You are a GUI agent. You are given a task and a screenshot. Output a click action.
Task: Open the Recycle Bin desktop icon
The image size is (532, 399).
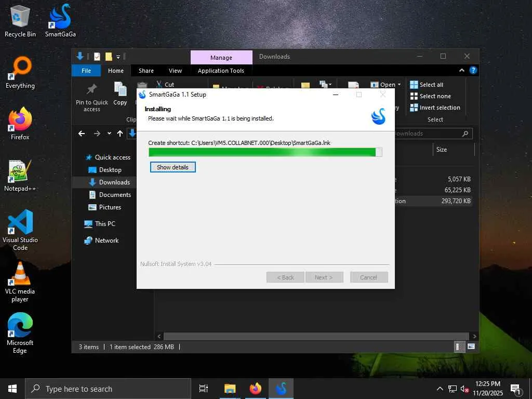(20, 21)
